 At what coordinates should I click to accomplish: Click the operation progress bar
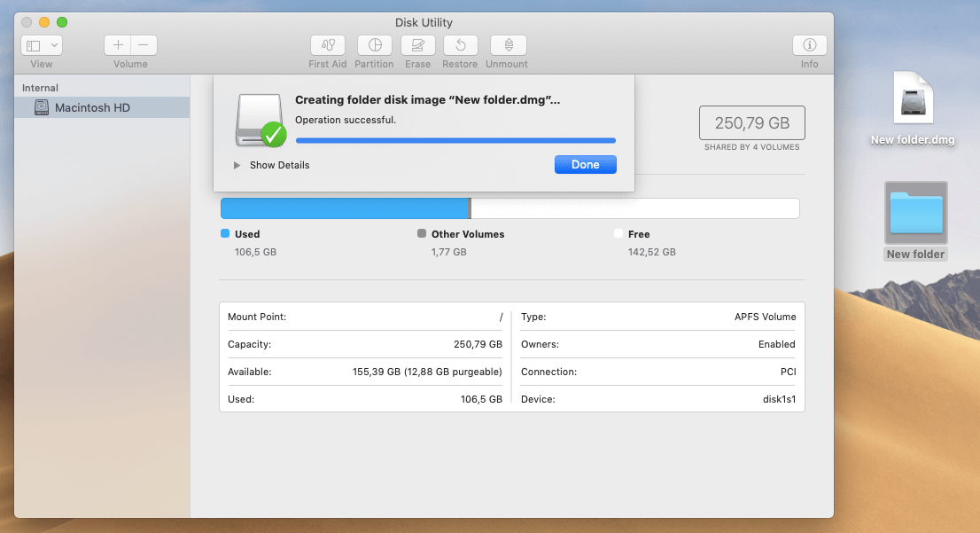click(455, 140)
